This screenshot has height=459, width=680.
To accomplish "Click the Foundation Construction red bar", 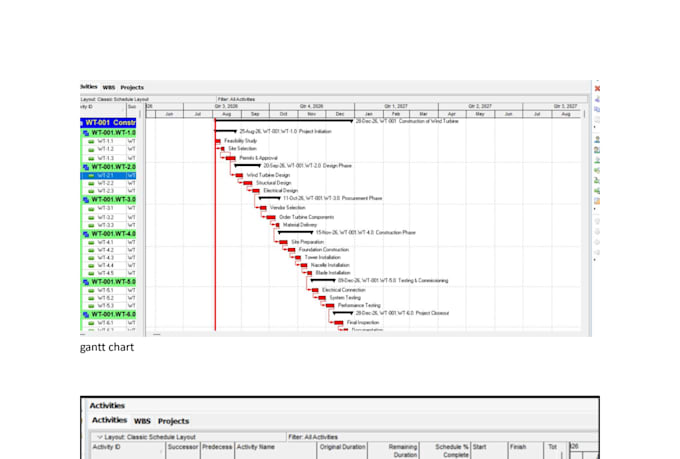I will (x=292, y=250).
